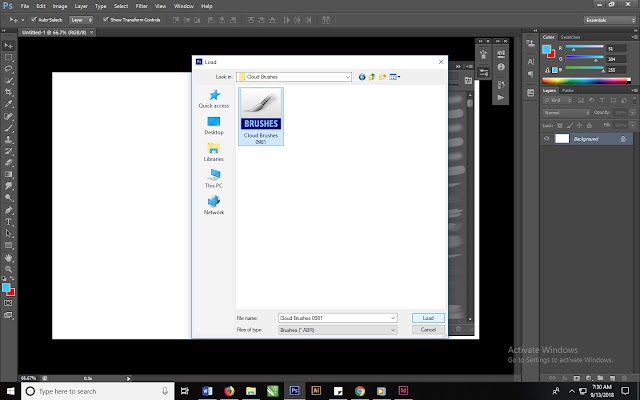Select the Quick Selection tool

[9, 80]
